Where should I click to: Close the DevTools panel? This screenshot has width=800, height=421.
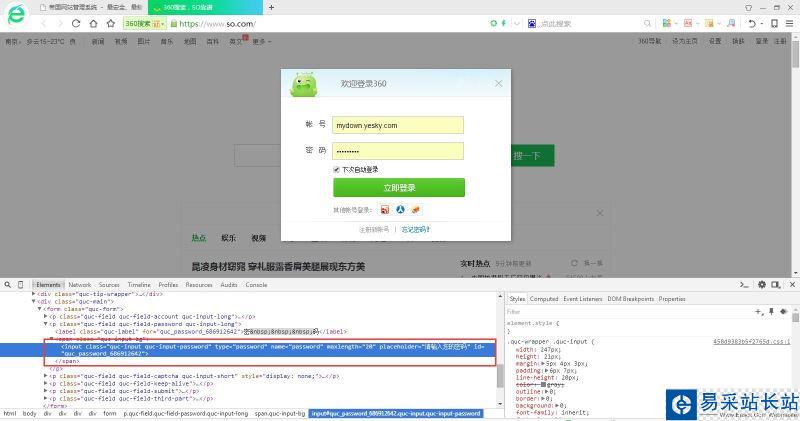pyautogui.click(x=792, y=285)
